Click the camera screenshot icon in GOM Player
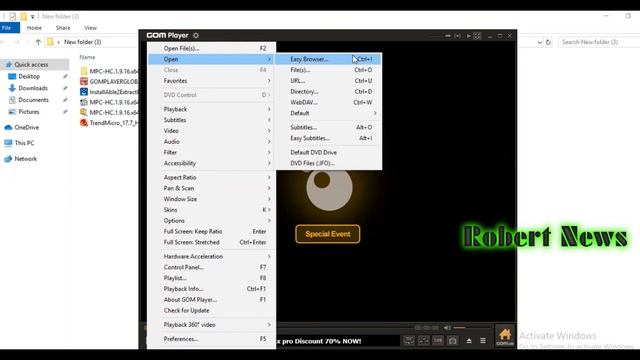The width and height of the screenshot is (640, 360). 453,340
